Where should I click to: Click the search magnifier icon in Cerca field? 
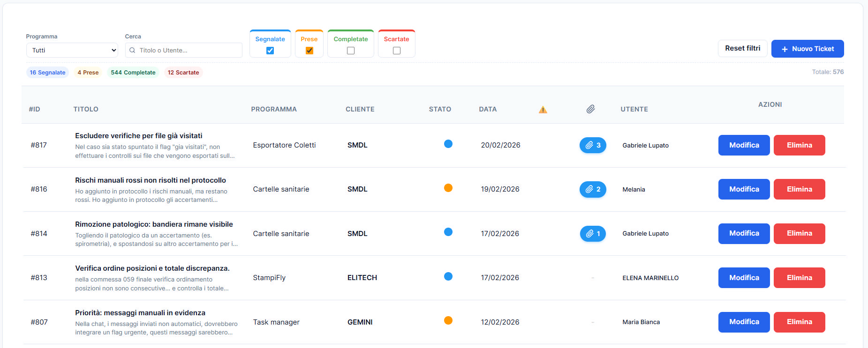point(132,50)
